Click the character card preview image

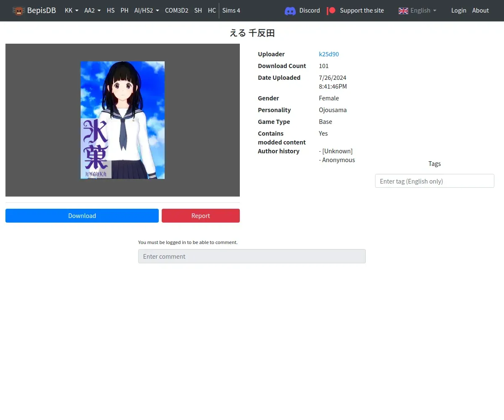tap(123, 120)
